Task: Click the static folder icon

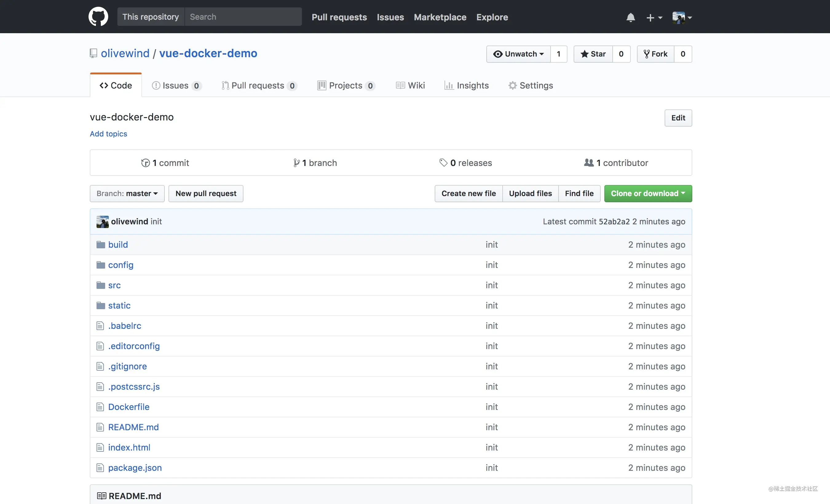Action: (x=101, y=305)
